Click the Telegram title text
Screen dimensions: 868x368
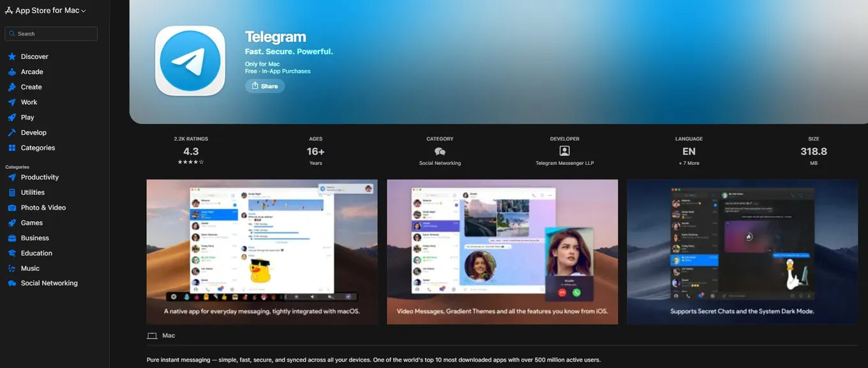pos(276,37)
